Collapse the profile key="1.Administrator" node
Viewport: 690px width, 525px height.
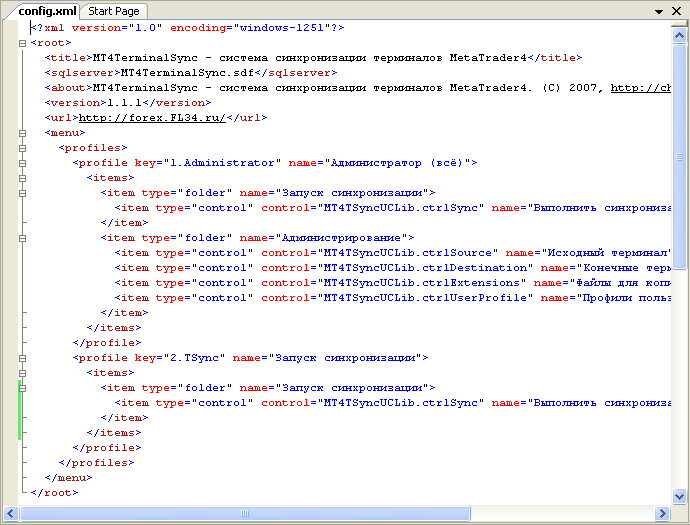point(22,163)
